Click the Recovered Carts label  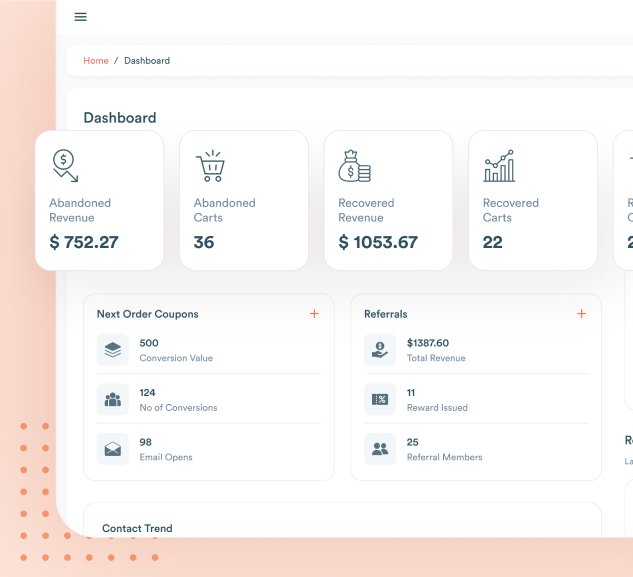(511, 210)
